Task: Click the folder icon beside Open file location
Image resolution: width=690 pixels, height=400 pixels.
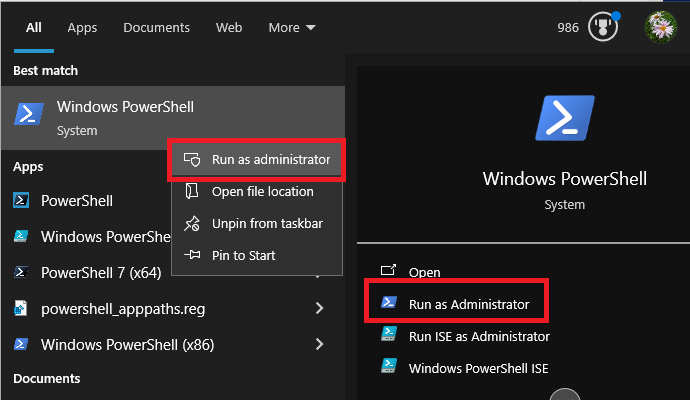Action: pyautogui.click(x=192, y=191)
